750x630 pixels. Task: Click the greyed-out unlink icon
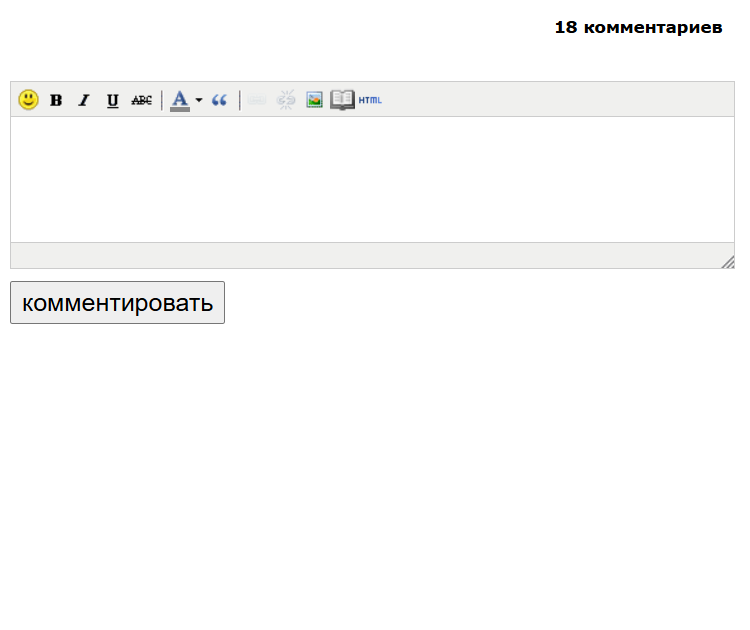coord(286,100)
